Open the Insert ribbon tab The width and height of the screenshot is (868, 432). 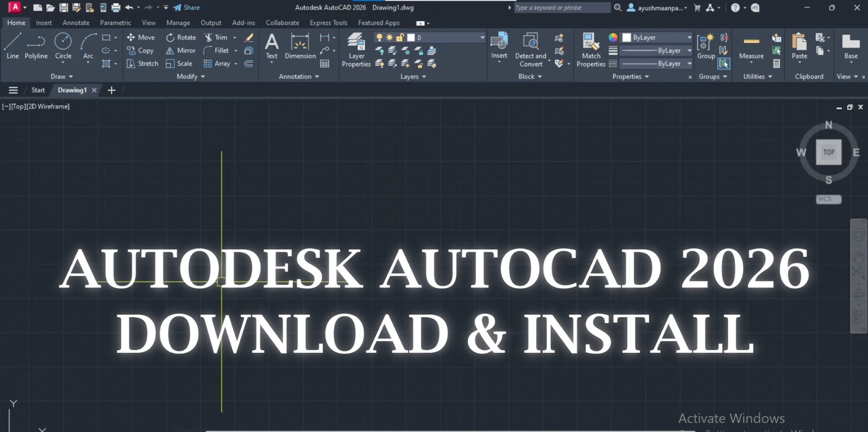coord(44,23)
